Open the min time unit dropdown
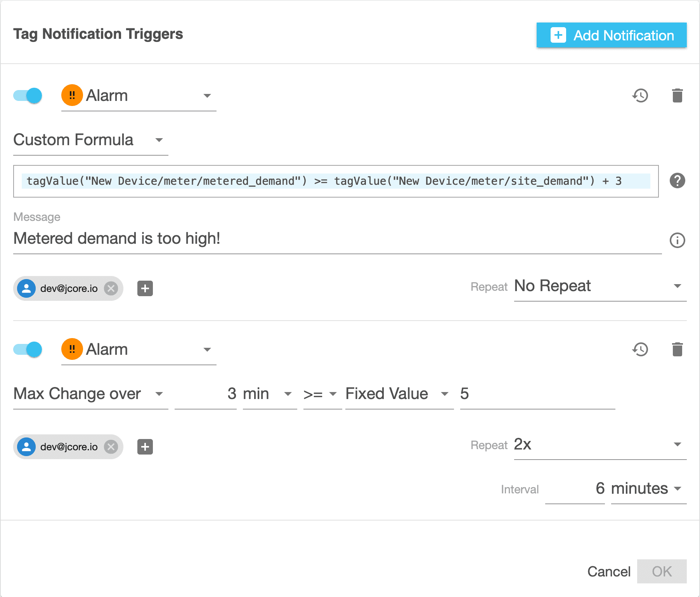 270,394
